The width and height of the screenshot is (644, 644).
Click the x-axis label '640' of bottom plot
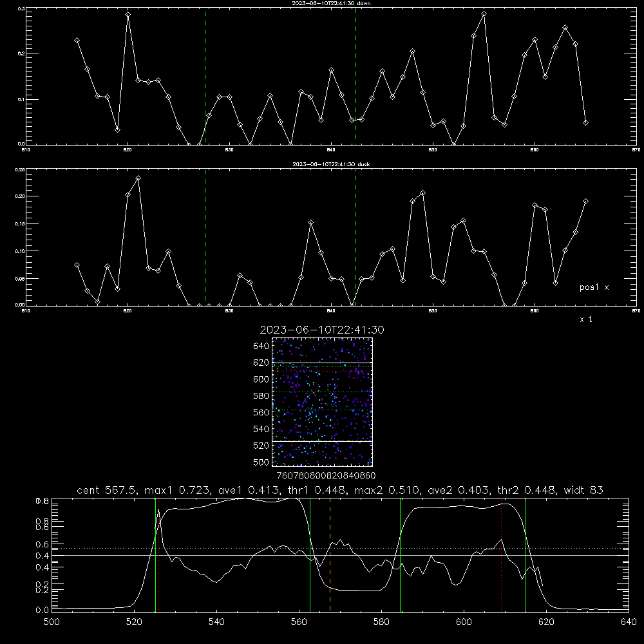(x=629, y=622)
